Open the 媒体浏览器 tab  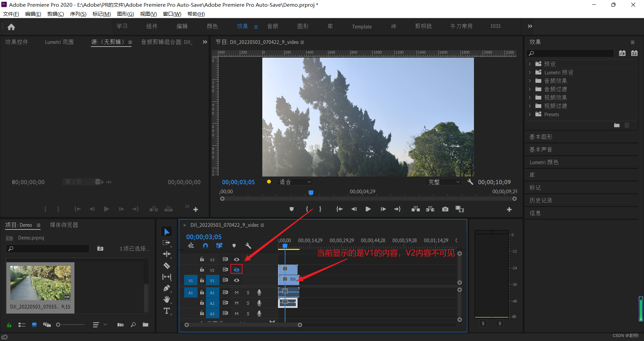[x=64, y=225]
